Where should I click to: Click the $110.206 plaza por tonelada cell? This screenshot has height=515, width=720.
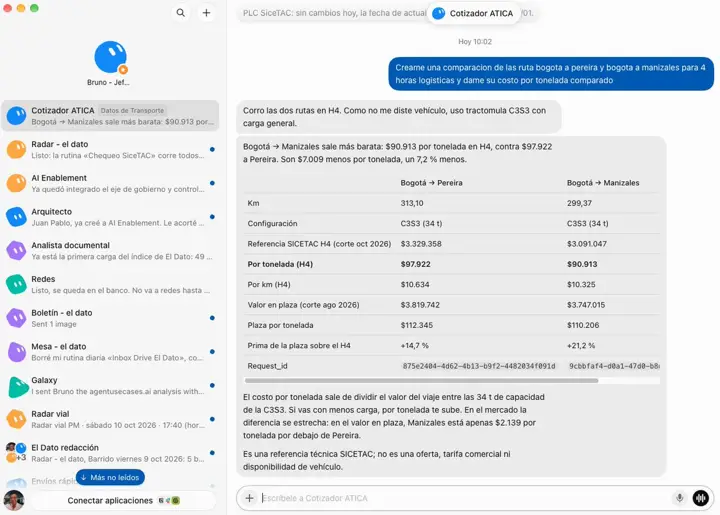tap(583, 325)
